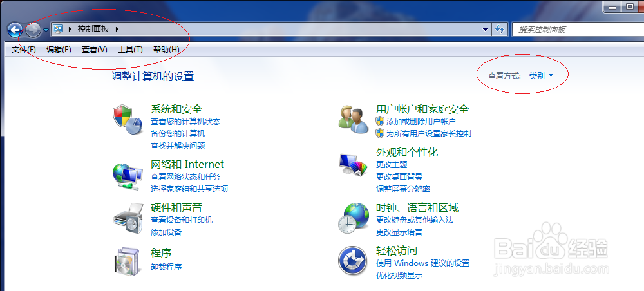Open 添加设备 link
644x291 pixels.
coord(166,232)
